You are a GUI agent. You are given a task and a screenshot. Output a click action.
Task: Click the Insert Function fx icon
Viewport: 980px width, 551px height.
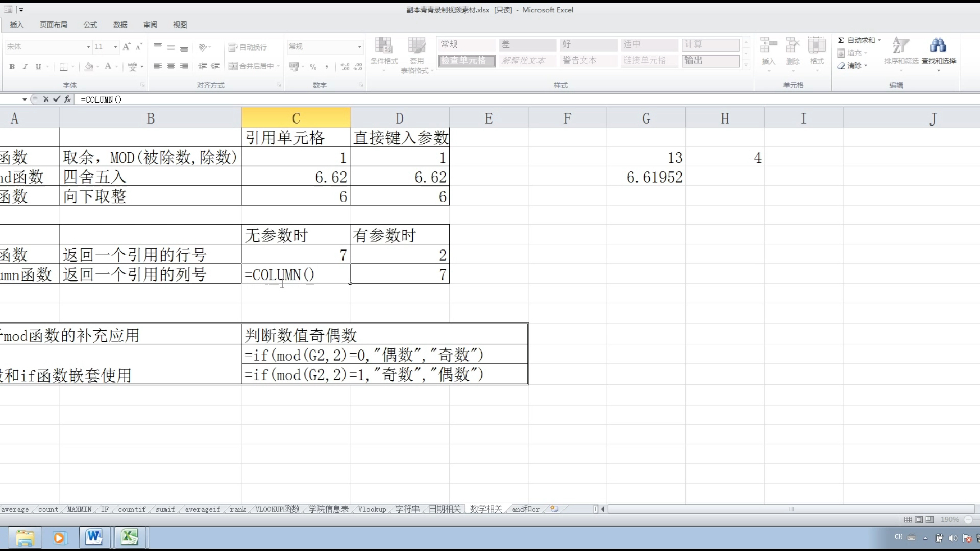67,99
